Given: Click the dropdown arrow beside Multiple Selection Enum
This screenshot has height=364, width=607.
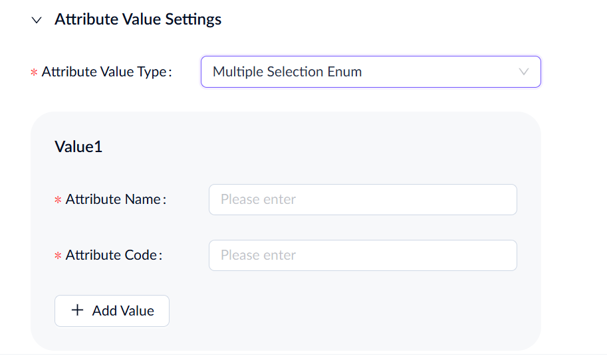Looking at the screenshot, I should tap(524, 72).
